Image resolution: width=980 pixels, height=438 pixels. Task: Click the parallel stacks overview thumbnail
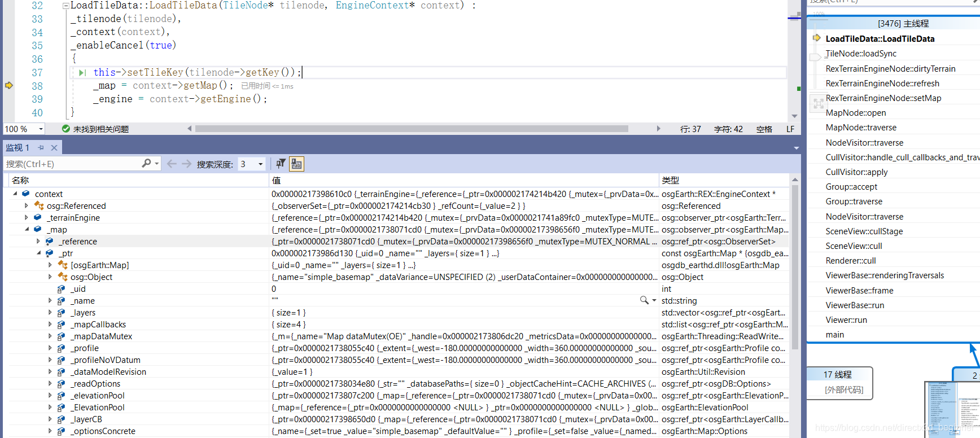coord(951,409)
